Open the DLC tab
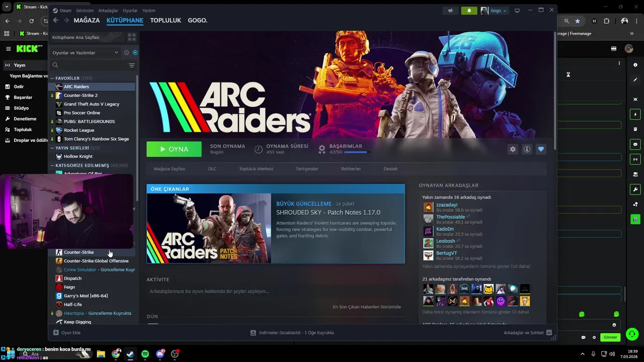This screenshot has height=362, width=644. tap(212, 169)
